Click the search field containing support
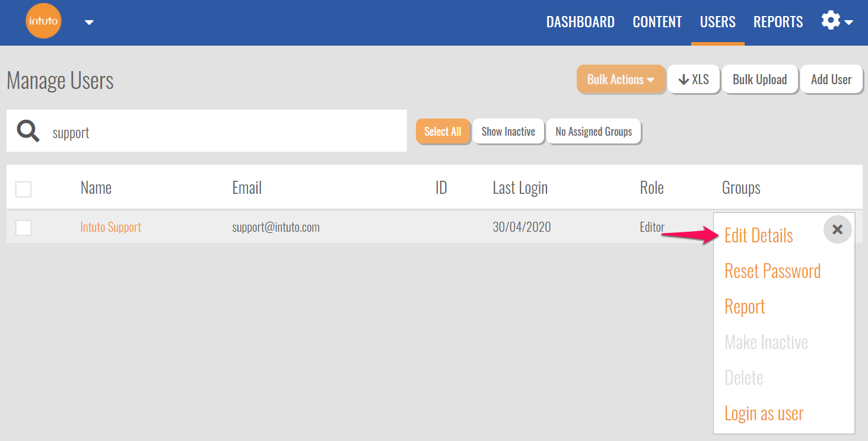The image size is (868, 441). 225,132
